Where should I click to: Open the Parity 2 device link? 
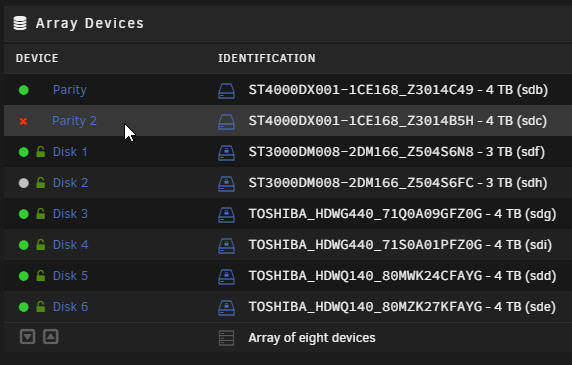[74, 121]
